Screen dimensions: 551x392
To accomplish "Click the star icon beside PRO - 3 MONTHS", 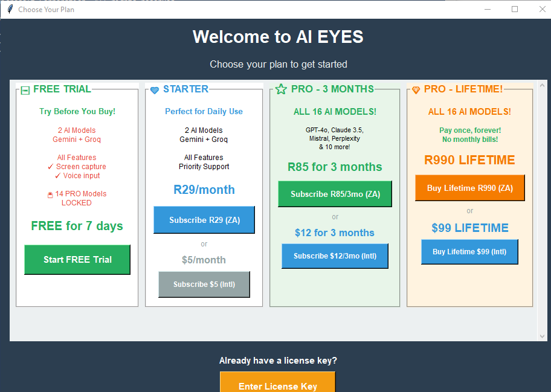I will [x=280, y=88].
